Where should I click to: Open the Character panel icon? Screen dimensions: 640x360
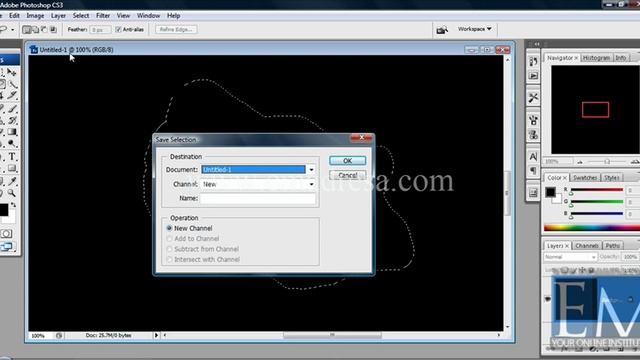click(533, 157)
